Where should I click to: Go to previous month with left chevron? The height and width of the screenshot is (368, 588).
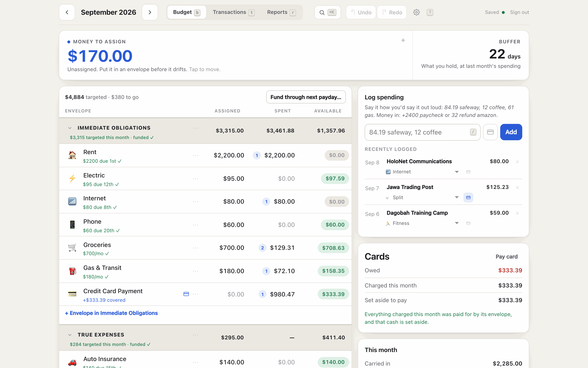click(67, 12)
